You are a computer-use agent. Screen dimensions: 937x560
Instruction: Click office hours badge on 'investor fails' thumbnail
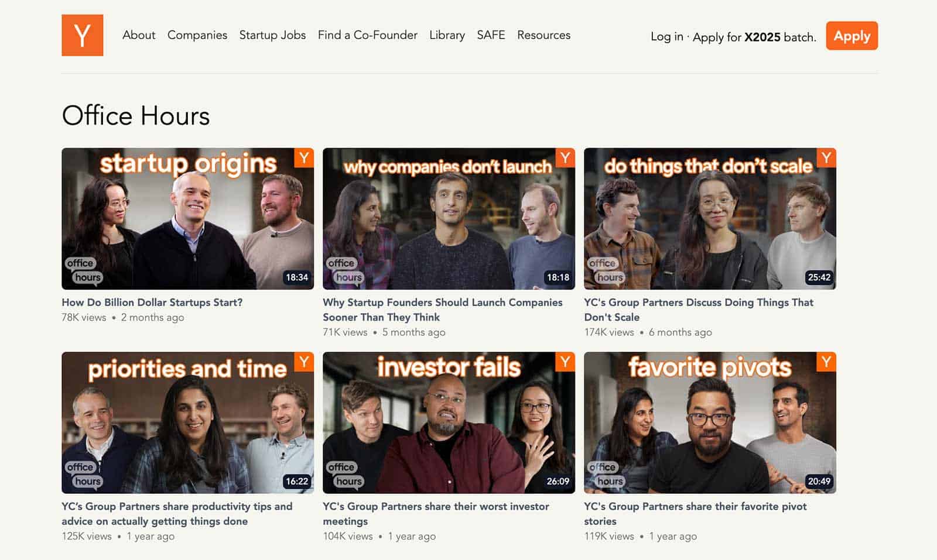[x=345, y=474]
